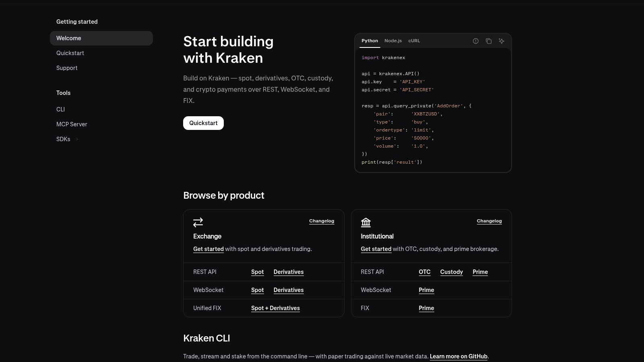Click Get started in Exchange card
The image size is (644, 362).
[x=208, y=249]
